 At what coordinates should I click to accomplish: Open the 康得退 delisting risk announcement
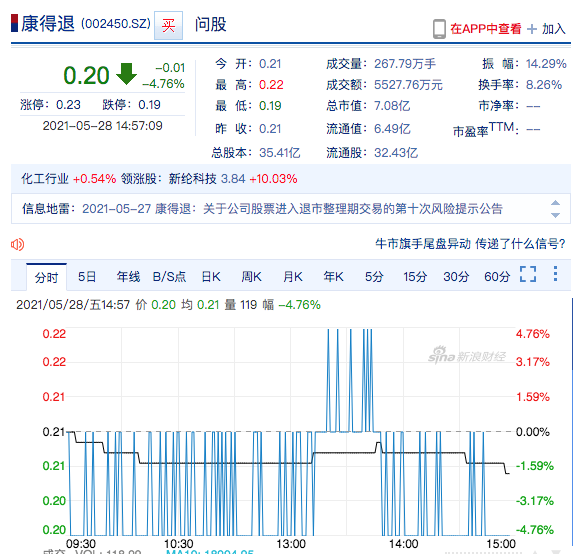point(292,209)
